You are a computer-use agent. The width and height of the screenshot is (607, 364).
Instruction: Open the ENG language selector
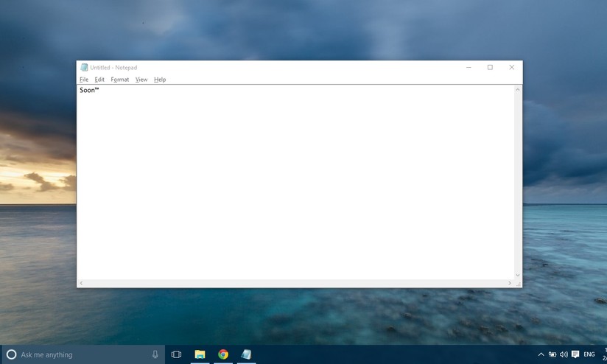[589, 354]
